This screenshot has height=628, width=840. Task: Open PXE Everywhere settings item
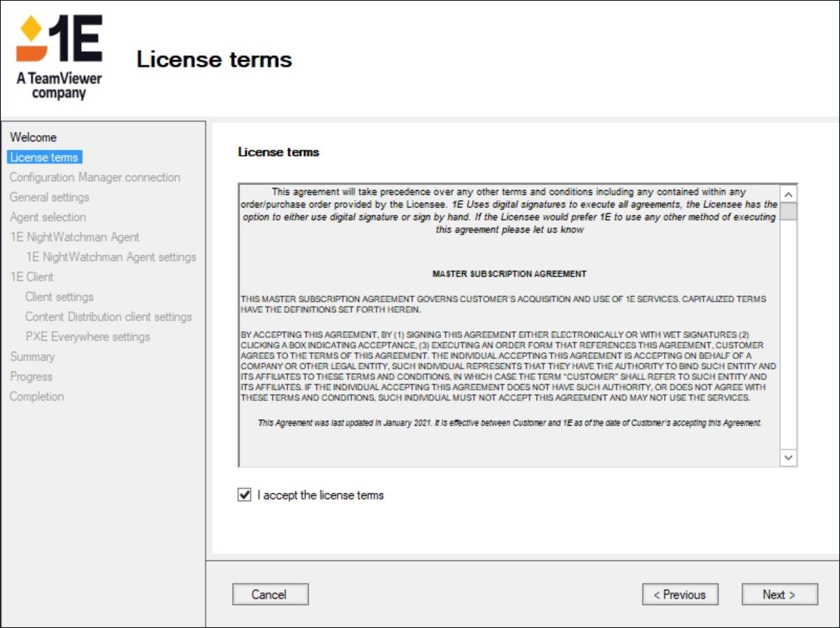tap(88, 337)
